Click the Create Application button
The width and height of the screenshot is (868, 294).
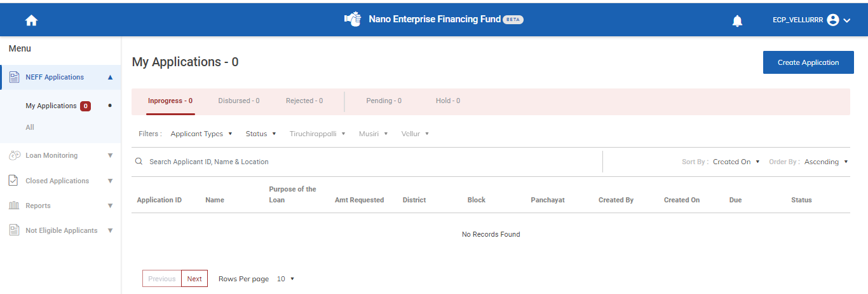pos(808,62)
